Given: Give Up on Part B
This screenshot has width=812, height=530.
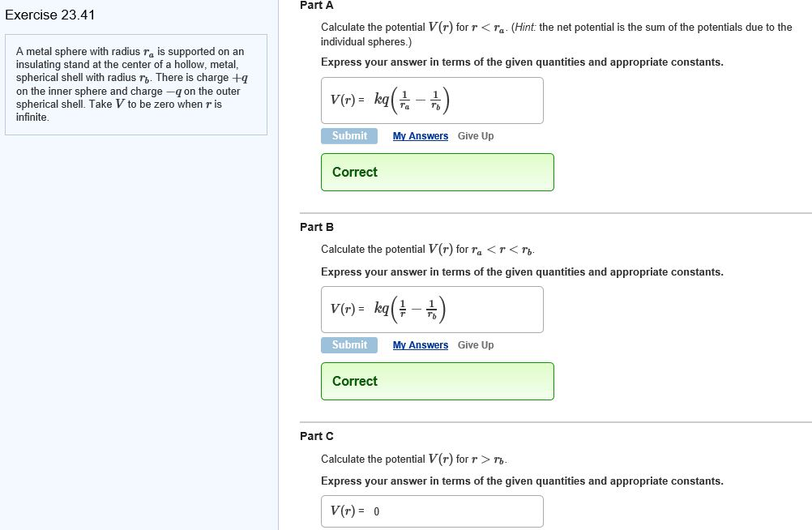Looking at the screenshot, I should pos(476,344).
